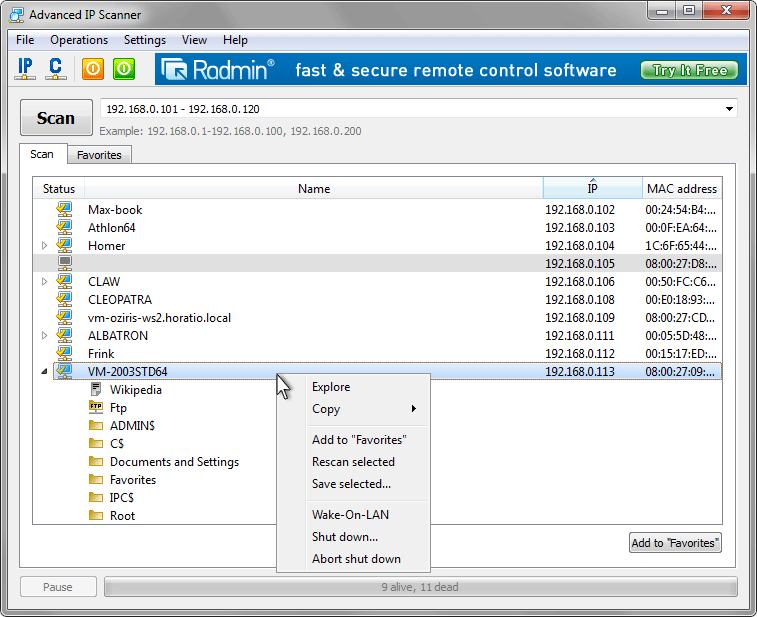Expand the CLAW tree node

pyautogui.click(x=44, y=281)
